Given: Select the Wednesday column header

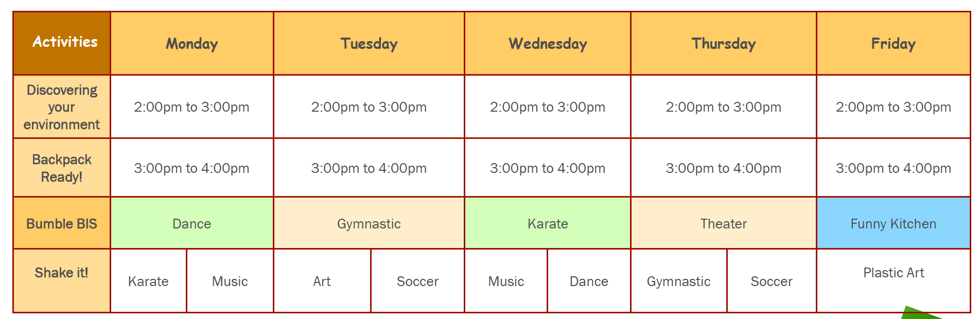Looking at the screenshot, I should click(x=548, y=43).
